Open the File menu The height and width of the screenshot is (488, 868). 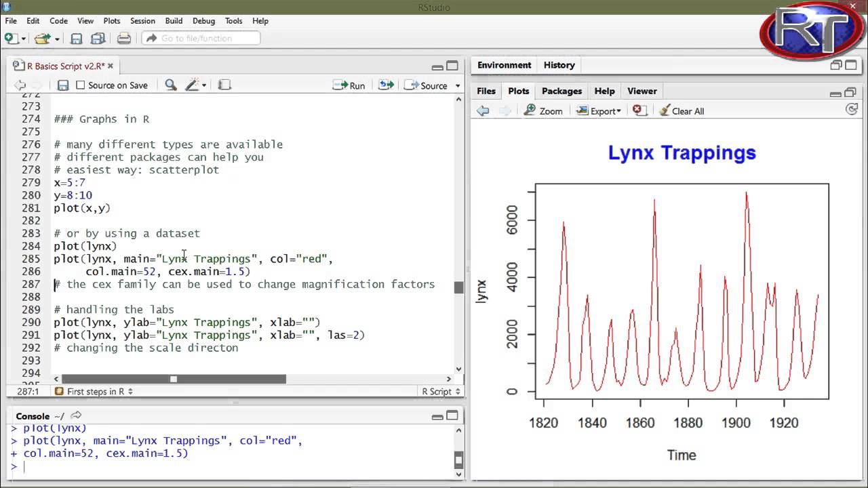pos(11,21)
